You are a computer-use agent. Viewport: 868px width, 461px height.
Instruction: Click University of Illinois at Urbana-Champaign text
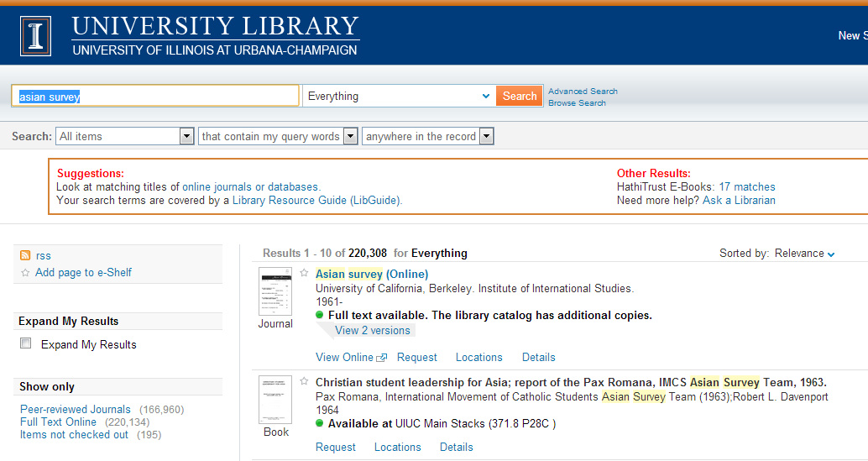tap(215, 50)
